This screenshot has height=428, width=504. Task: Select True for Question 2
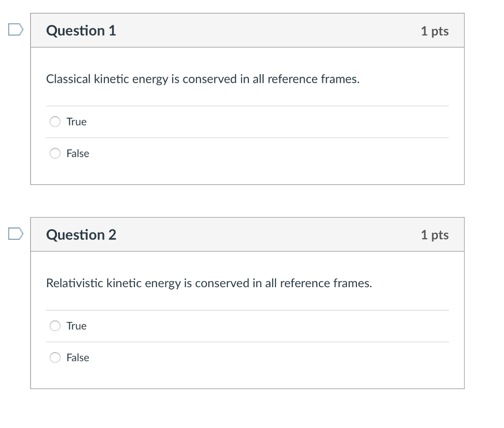coord(55,326)
